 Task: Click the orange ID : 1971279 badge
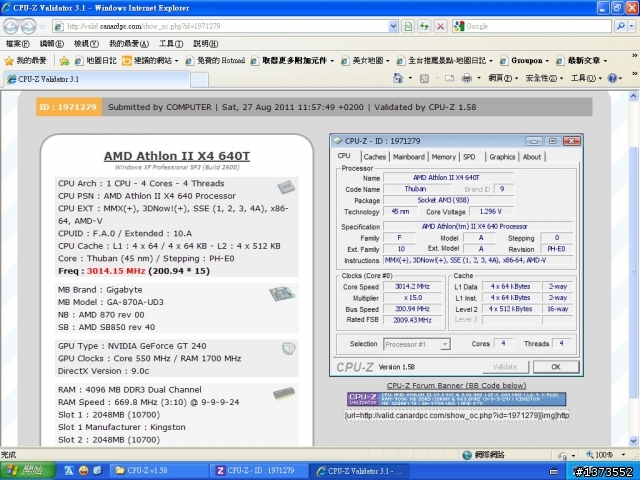[x=69, y=107]
